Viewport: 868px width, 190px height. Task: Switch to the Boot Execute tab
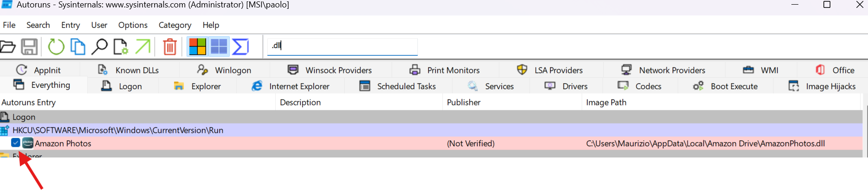725,86
